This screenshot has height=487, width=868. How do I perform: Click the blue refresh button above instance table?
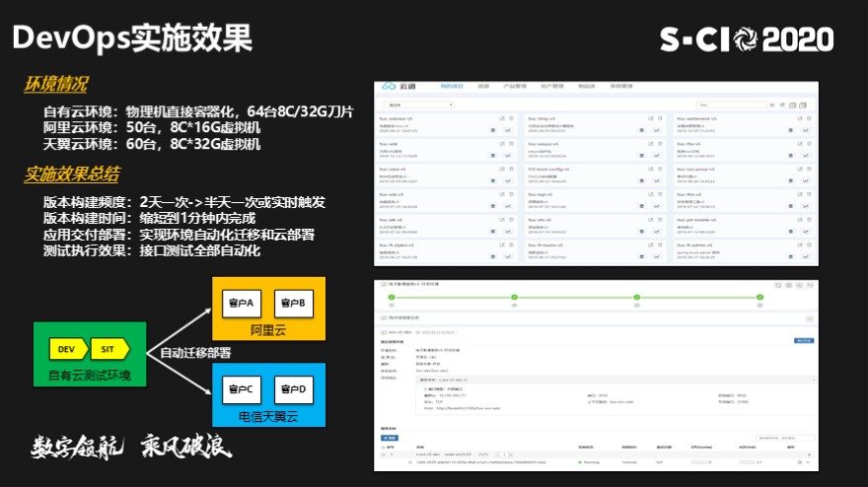(390, 438)
